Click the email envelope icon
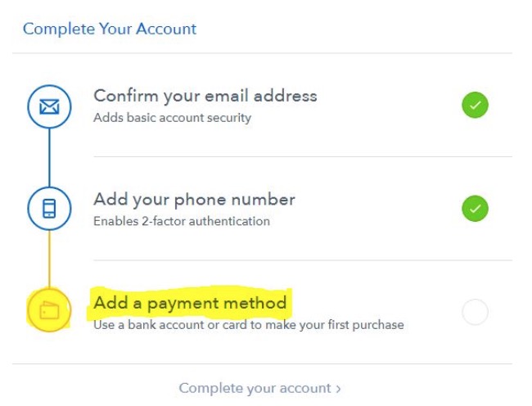 click(x=49, y=107)
